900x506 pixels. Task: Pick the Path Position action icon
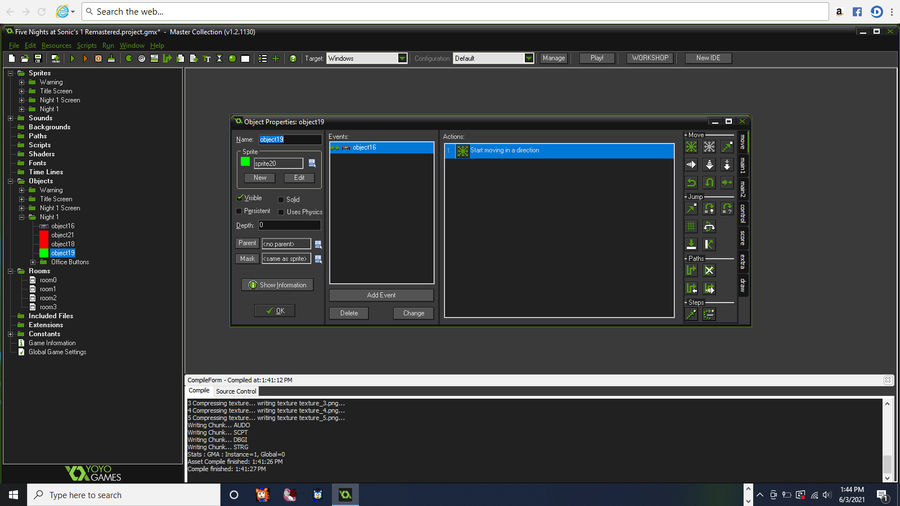point(691,288)
